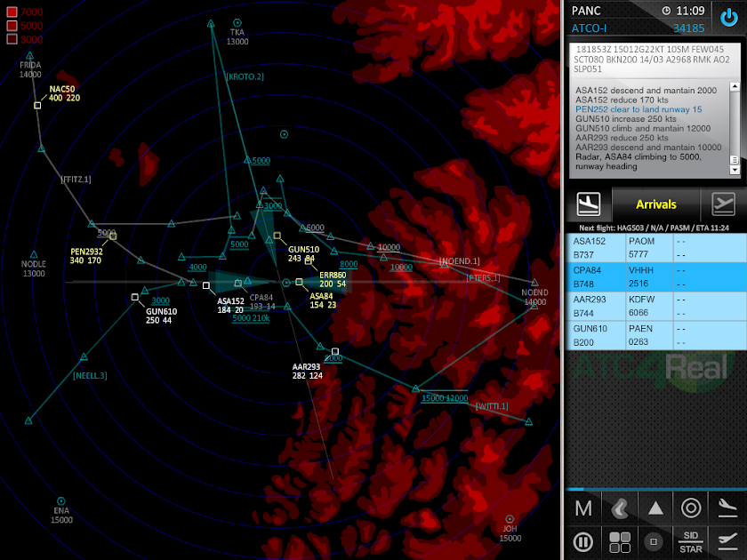Click the Next flight HAG503 info line
The height and width of the screenshot is (560, 747).
pos(654,228)
